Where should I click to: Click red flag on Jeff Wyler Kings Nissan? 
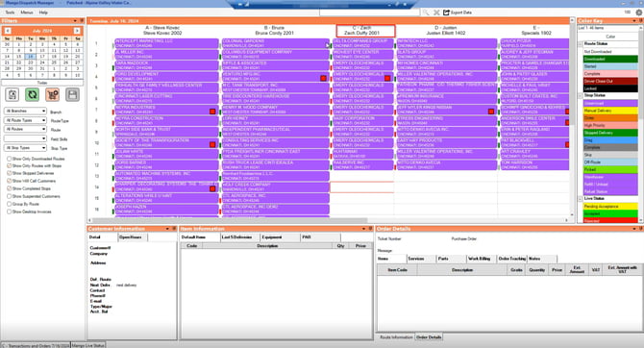491,112
